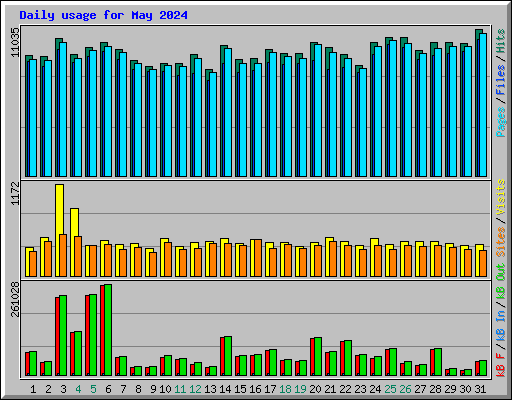Select day label 15 on the x-axis
Image resolution: width=512 pixels, height=400 pixels.
240,389
